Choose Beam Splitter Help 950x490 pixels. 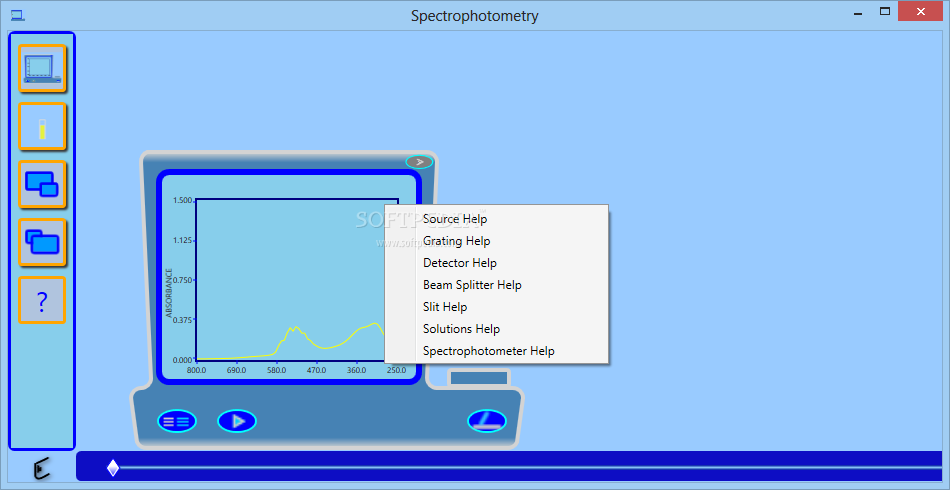tap(472, 285)
